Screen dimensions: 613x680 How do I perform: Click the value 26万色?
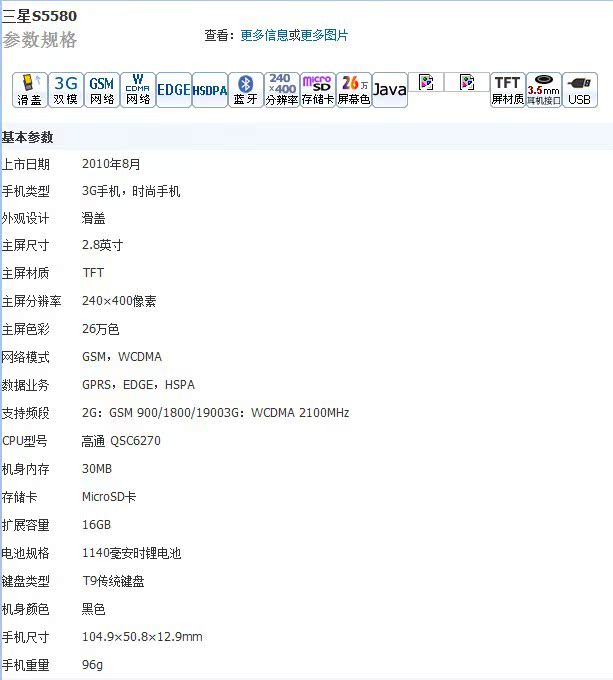coord(101,329)
